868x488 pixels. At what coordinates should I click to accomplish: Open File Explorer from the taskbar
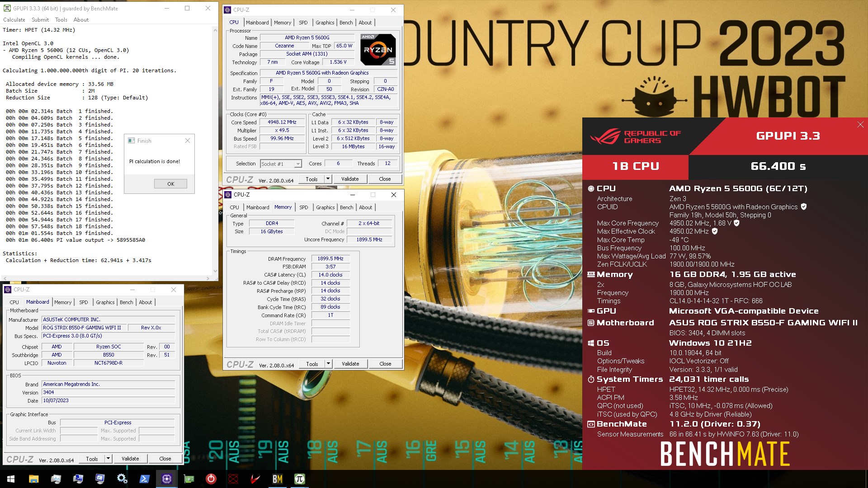[x=33, y=479]
